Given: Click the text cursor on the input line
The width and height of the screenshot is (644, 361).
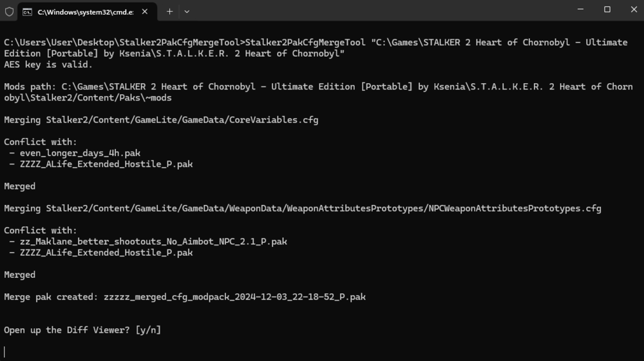Looking at the screenshot, I should click(x=5, y=352).
